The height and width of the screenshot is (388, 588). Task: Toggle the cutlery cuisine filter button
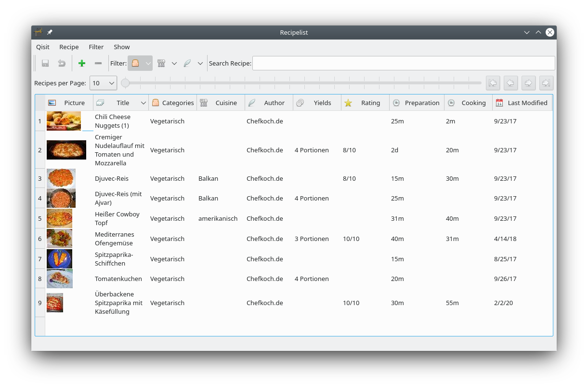click(x=161, y=63)
